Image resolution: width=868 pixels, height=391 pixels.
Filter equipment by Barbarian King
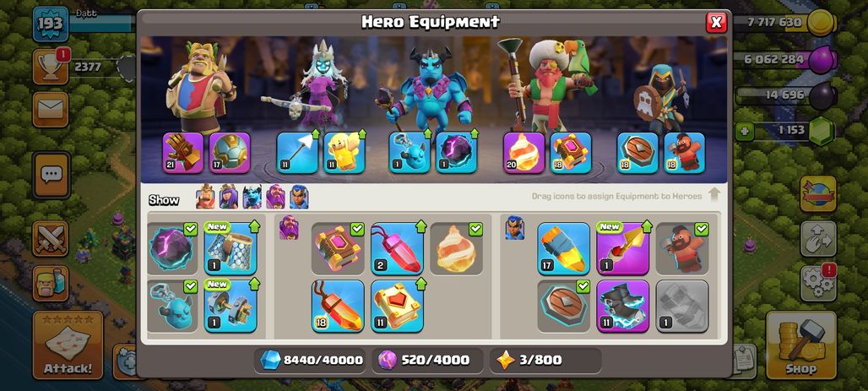coord(205,197)
